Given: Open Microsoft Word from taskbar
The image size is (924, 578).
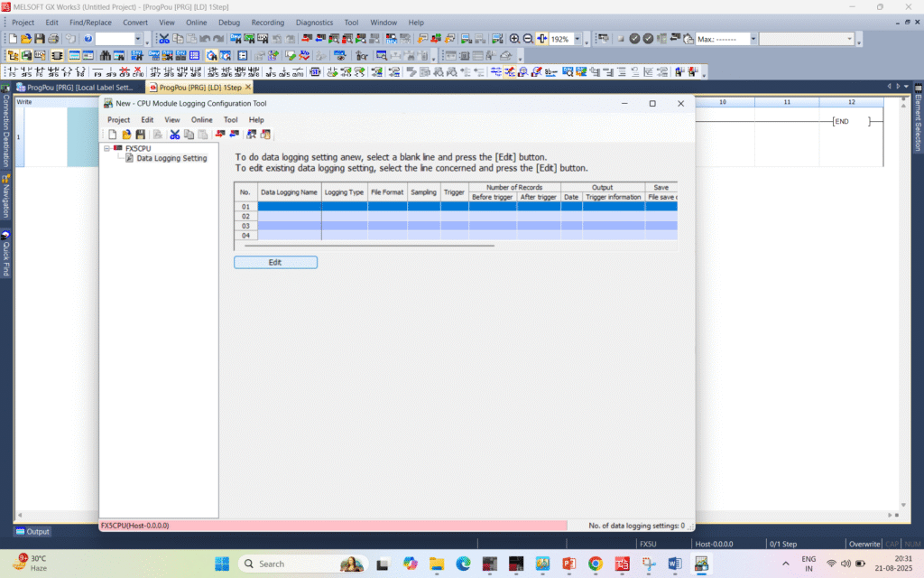Looking at the screenshot, I should (675, 564).
